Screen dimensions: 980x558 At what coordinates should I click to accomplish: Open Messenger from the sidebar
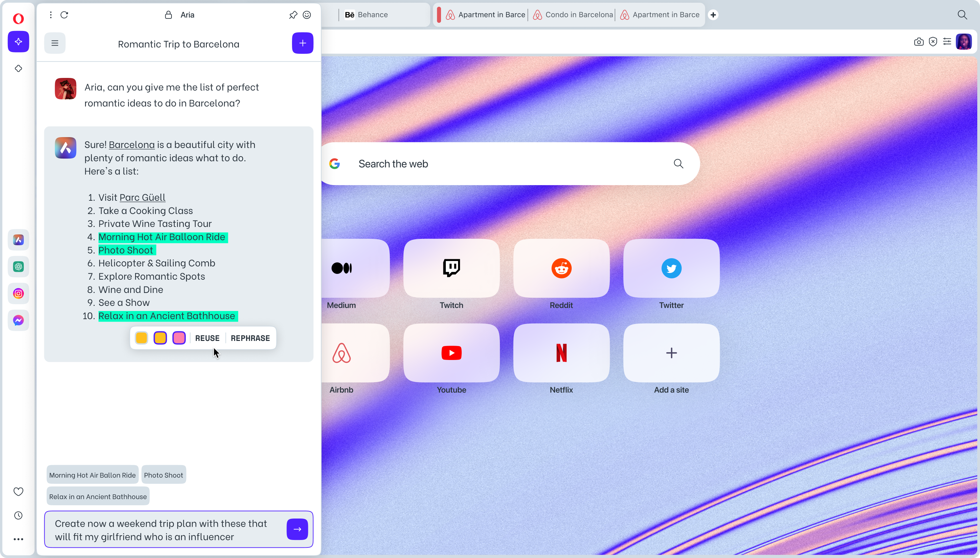coord(18,320)
